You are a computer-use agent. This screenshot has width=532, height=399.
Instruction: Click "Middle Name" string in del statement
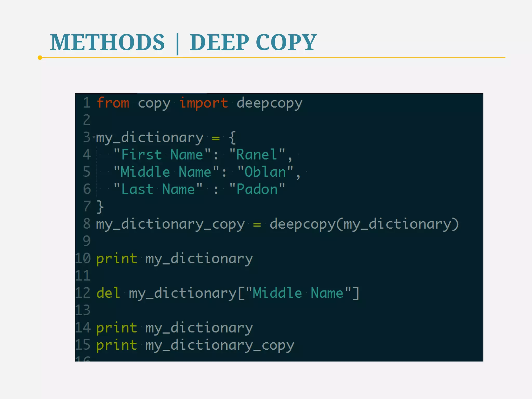pos(298,293)
